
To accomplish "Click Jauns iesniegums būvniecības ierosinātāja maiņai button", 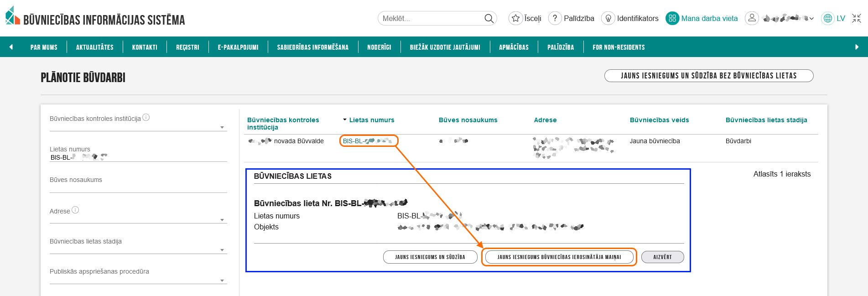I will 559,257.
